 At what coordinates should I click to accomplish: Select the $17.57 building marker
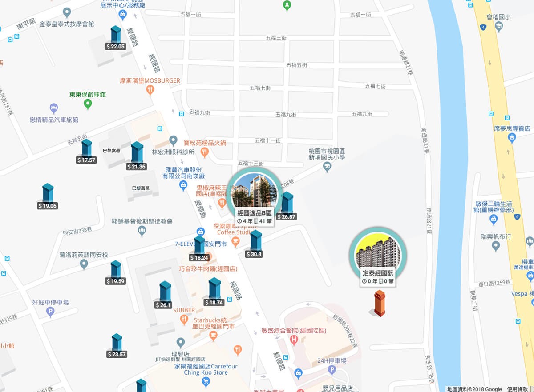pos(86,152)
